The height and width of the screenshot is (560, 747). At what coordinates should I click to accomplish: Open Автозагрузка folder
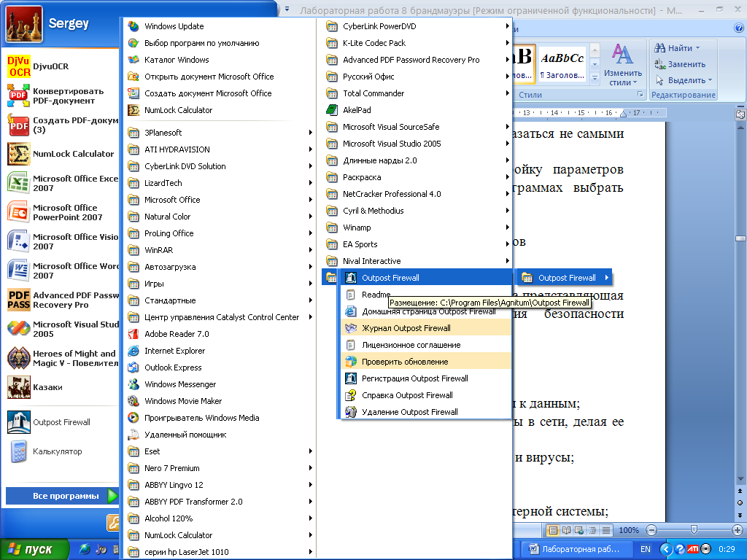220,267
